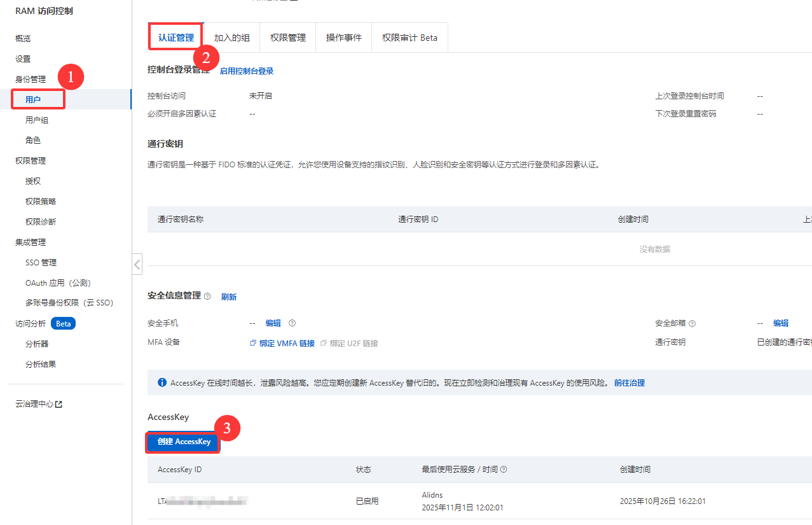Refresh security info via 刷新 link
The height and width of the screenshot is (525, 812).
click(229, 297)
